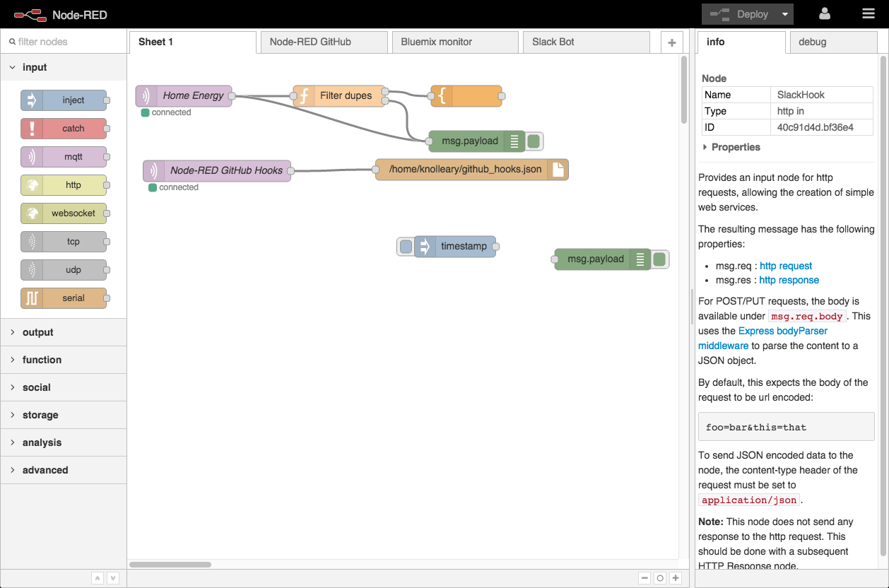Switch to the Slack Bot tab

click(587, 42)
